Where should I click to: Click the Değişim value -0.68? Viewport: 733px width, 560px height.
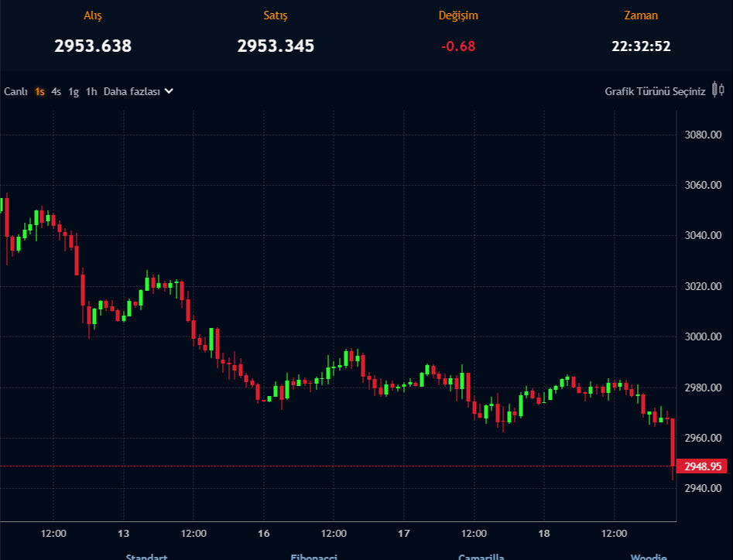[x=459, y=46]
